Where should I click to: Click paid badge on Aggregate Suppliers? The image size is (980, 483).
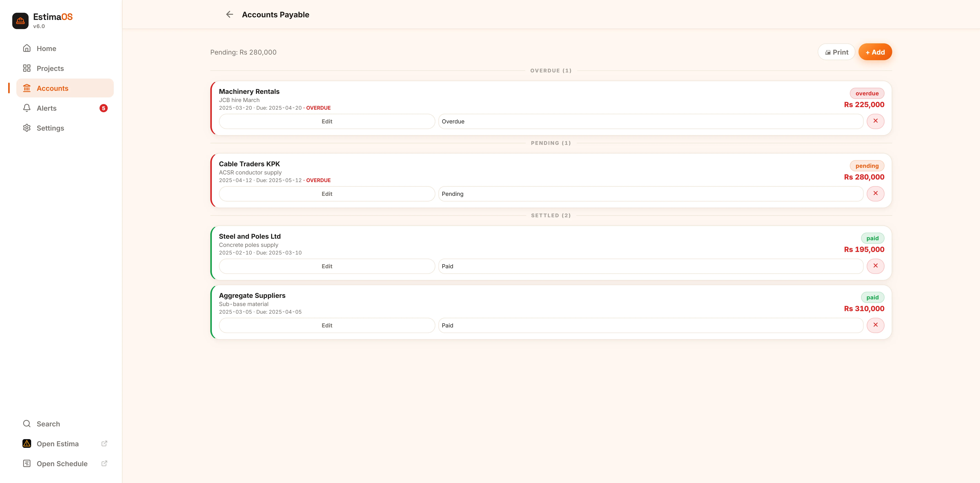click(872, 297)
